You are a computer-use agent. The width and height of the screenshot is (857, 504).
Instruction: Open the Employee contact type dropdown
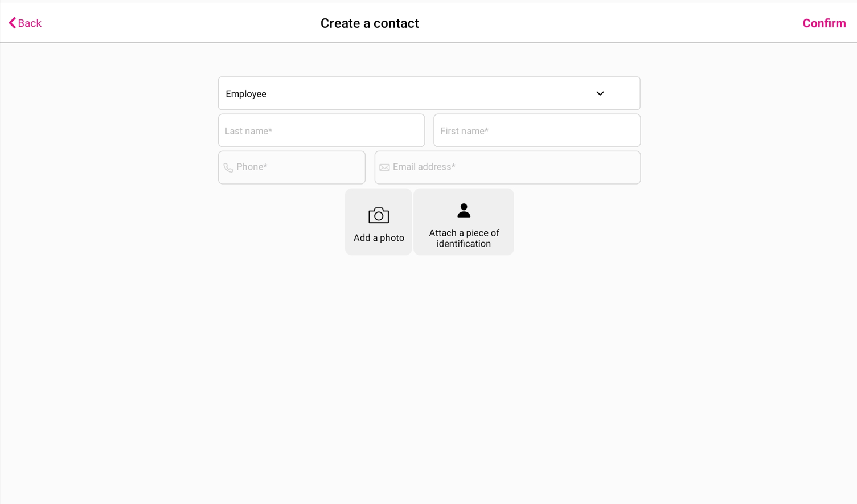point(429,93)
